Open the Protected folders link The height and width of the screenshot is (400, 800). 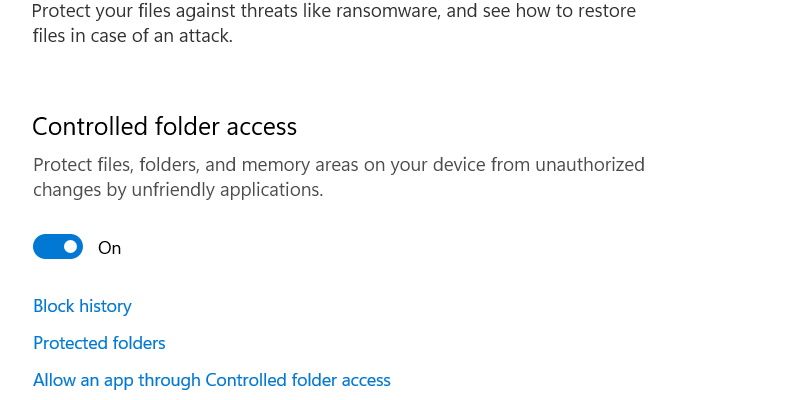pos(99,343)
